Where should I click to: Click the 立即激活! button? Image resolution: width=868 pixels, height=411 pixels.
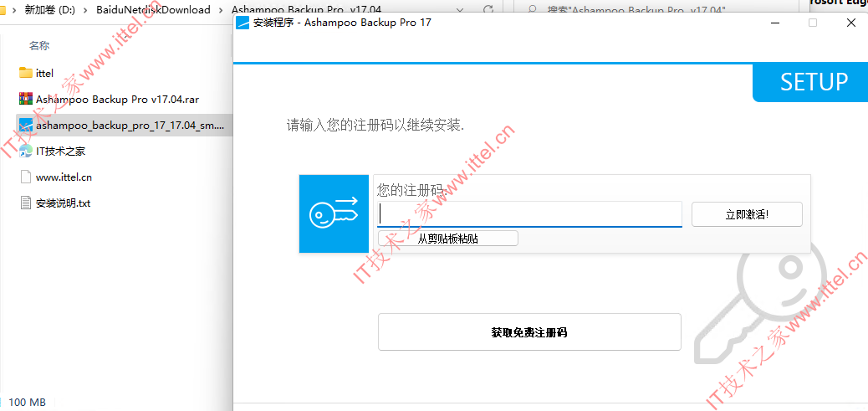[x=747, y=214]
